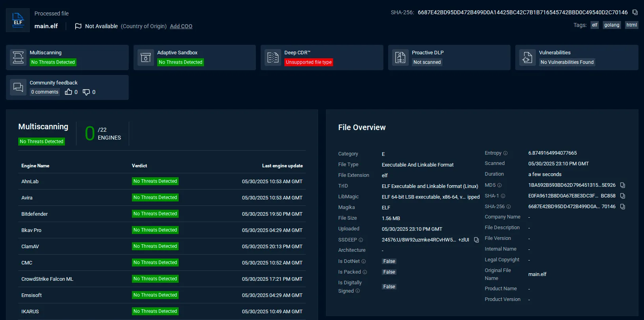Click the File Size value 1.56 MB

pyautogui.click(x=391, y=218)
